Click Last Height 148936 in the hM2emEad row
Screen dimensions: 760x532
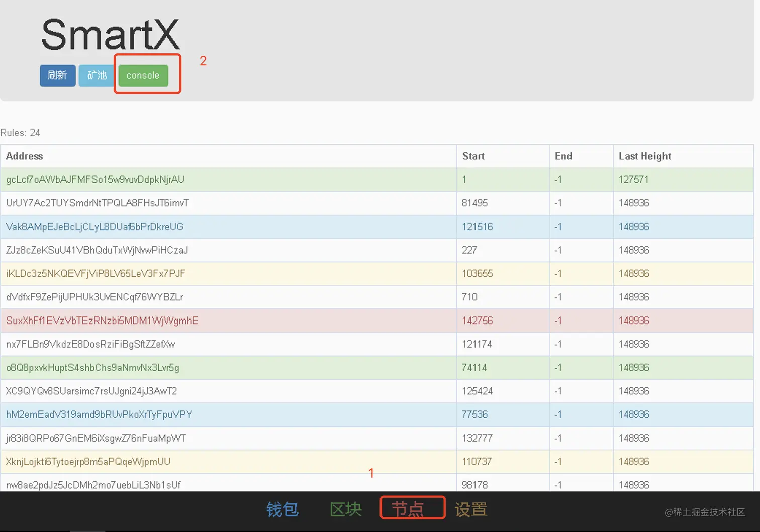point(634,414)
